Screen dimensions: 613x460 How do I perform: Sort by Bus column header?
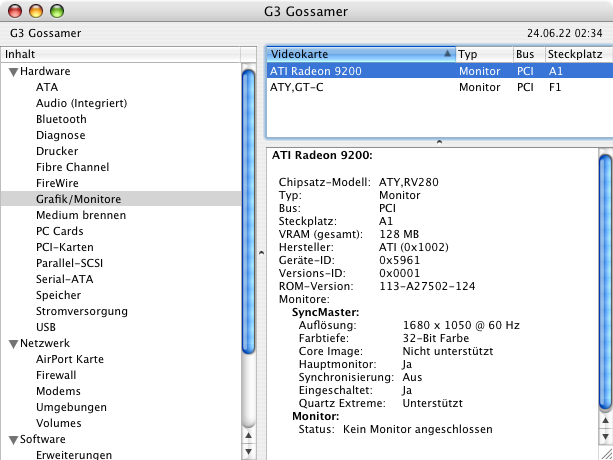529,54
